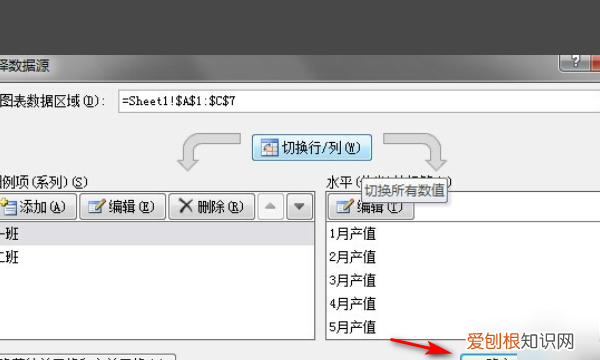The width and height of the screenshot is (600, 360).
Task: Click the chart data range input field
Action: point(359,101)
